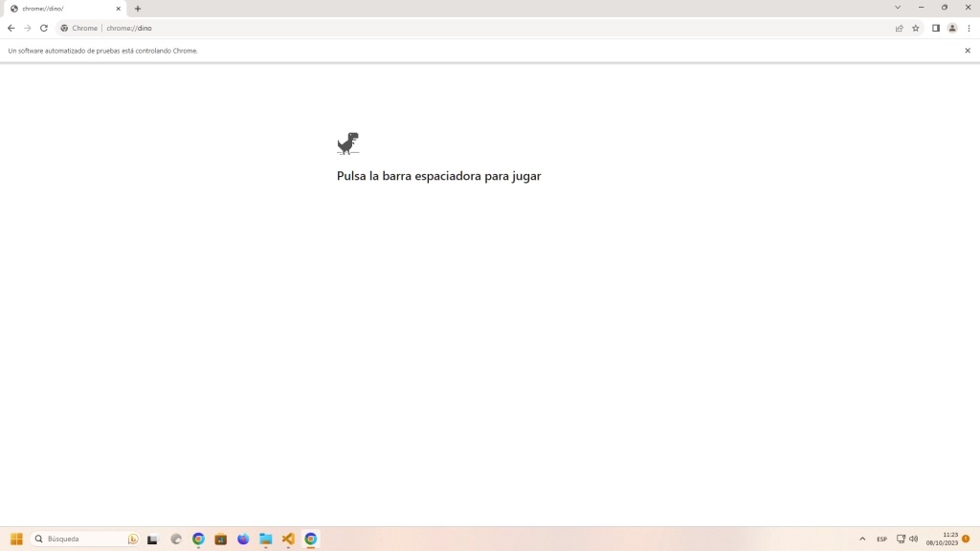Open the Chrome profile avatar
The width and height of the screenshot is (980, 551).
pyautogui.click(x=952, y=28)
